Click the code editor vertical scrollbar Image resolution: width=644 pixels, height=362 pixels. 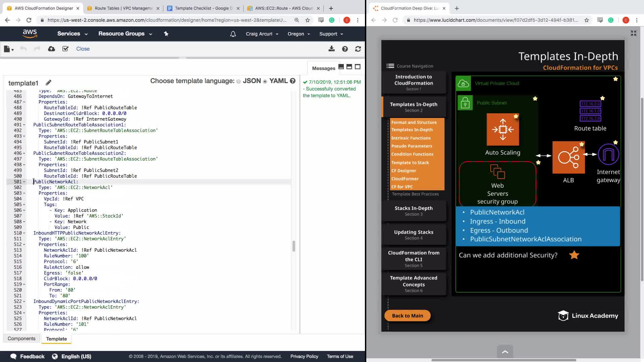(293, 246)
